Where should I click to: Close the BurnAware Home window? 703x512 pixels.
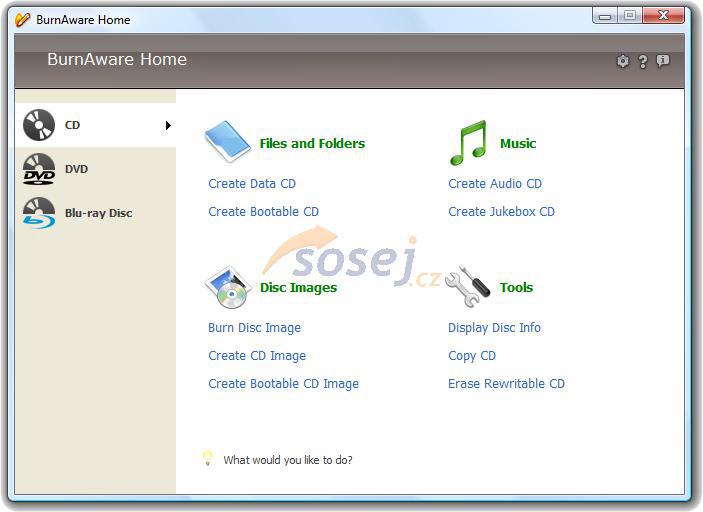coord(664,16)
